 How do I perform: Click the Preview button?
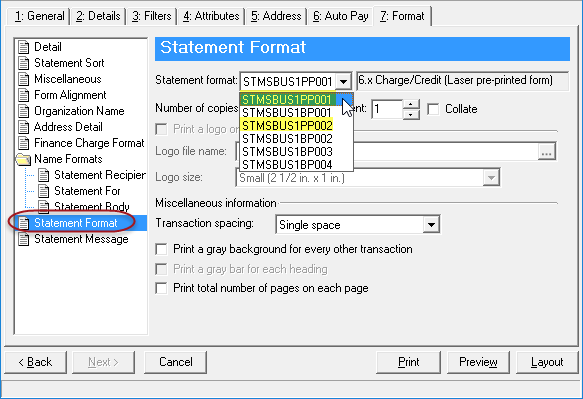point(478,362)
